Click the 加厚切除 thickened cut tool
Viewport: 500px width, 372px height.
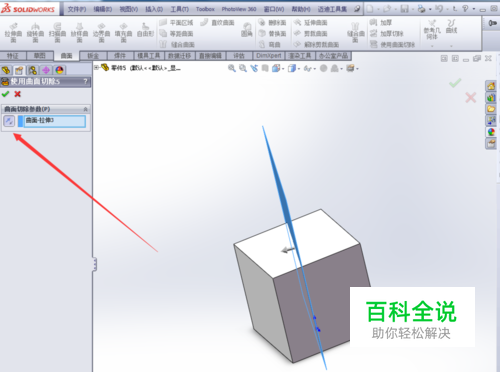[x=387, y=34]
